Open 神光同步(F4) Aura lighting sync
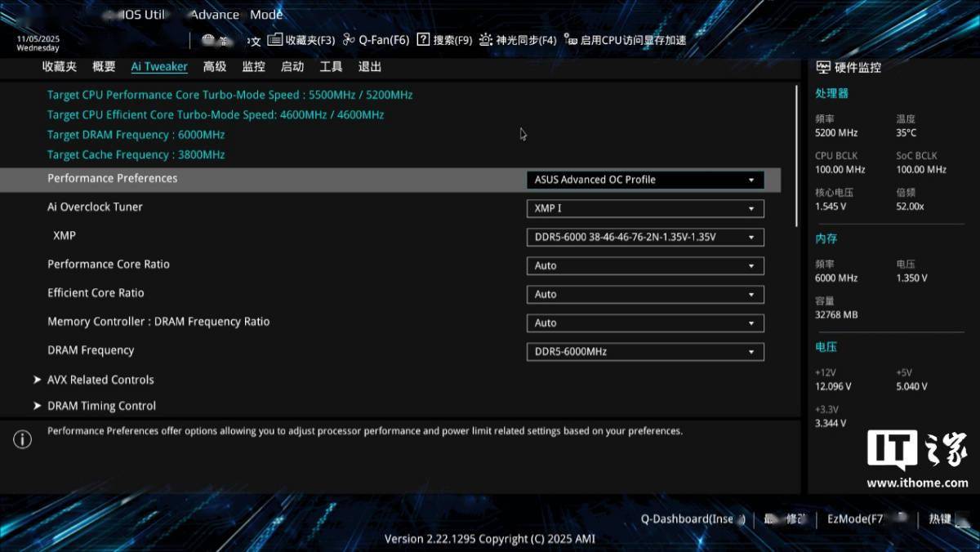Viewport: 980px width, 552px height. tap(518, 40)
